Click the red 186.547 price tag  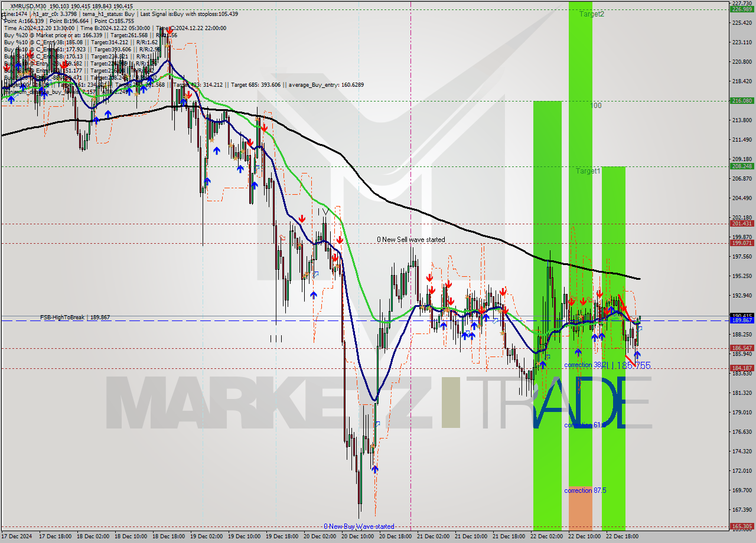pyautogui.click(x=742, y=348)
